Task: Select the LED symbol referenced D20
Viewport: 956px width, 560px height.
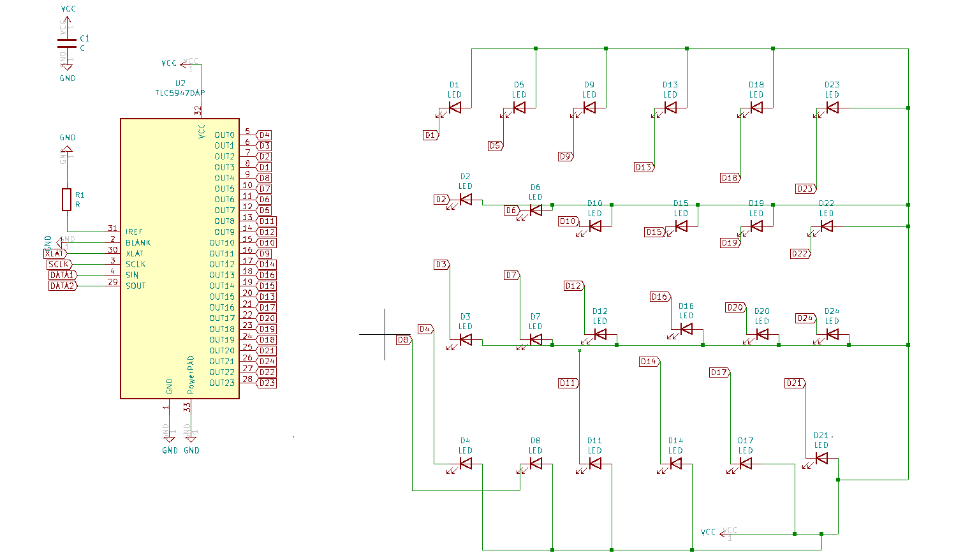Action: click(761, 335)
